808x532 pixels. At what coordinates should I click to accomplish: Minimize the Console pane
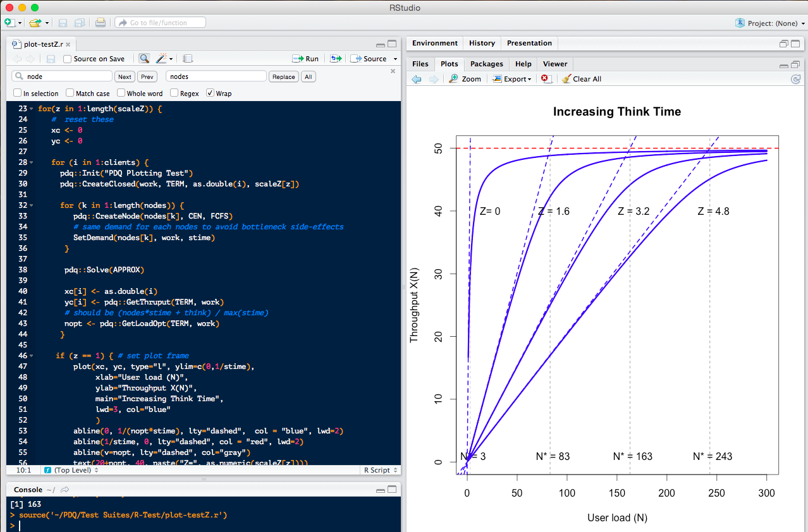coord(380,490)
